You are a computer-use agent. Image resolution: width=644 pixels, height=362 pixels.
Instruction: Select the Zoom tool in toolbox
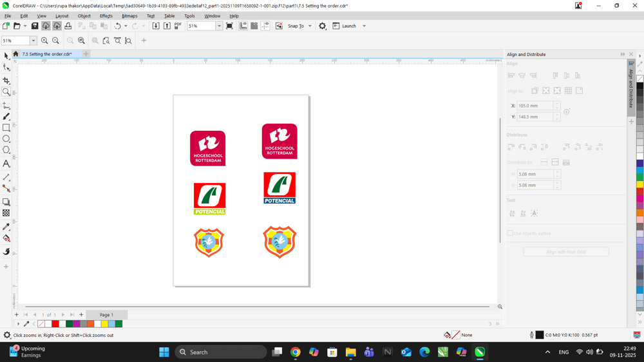(x=6, y=91)
